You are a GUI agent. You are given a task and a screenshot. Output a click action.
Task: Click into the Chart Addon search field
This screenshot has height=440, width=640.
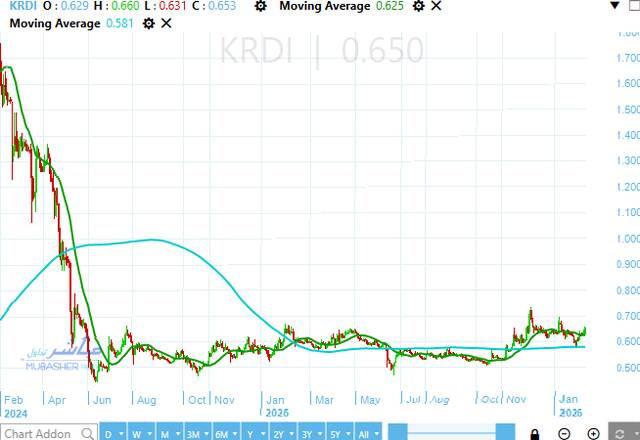point(40,433)
